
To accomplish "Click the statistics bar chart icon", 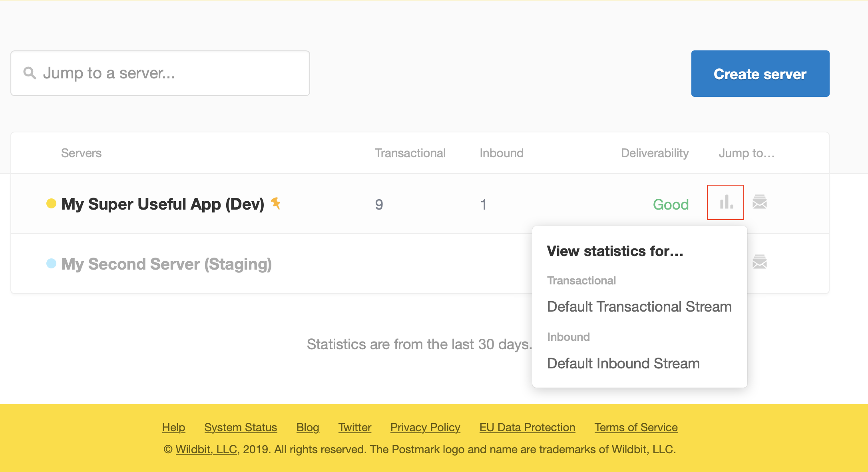I will point(726,202).
